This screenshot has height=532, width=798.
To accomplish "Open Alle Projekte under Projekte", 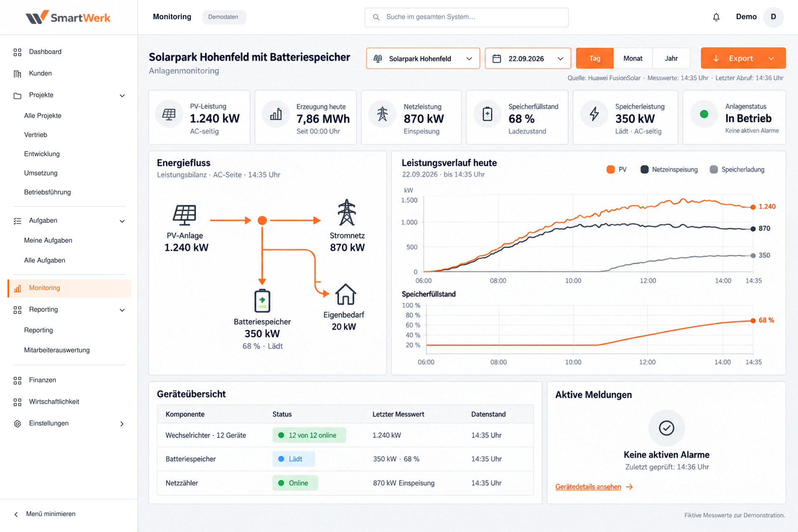I will pos(43,116).
